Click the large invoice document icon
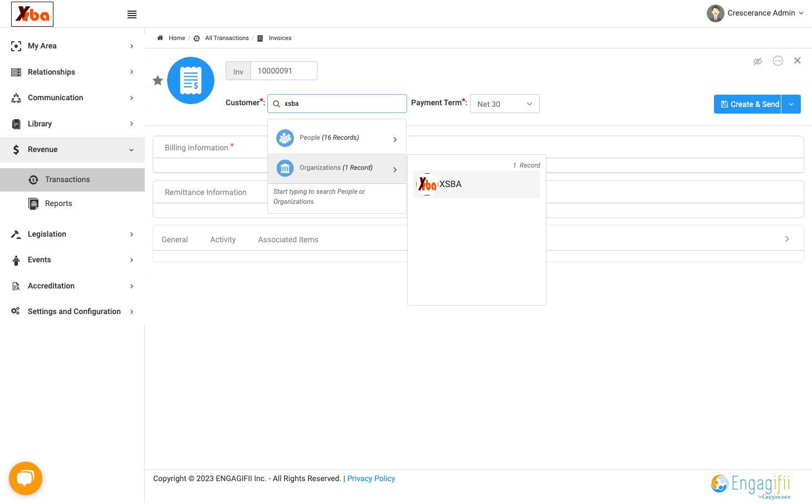The height and width of the screenshot is (504, 812). point(191,81)
